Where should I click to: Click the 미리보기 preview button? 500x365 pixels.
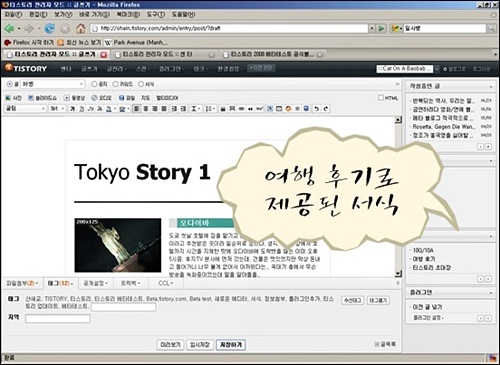click(x=170, y=345)
